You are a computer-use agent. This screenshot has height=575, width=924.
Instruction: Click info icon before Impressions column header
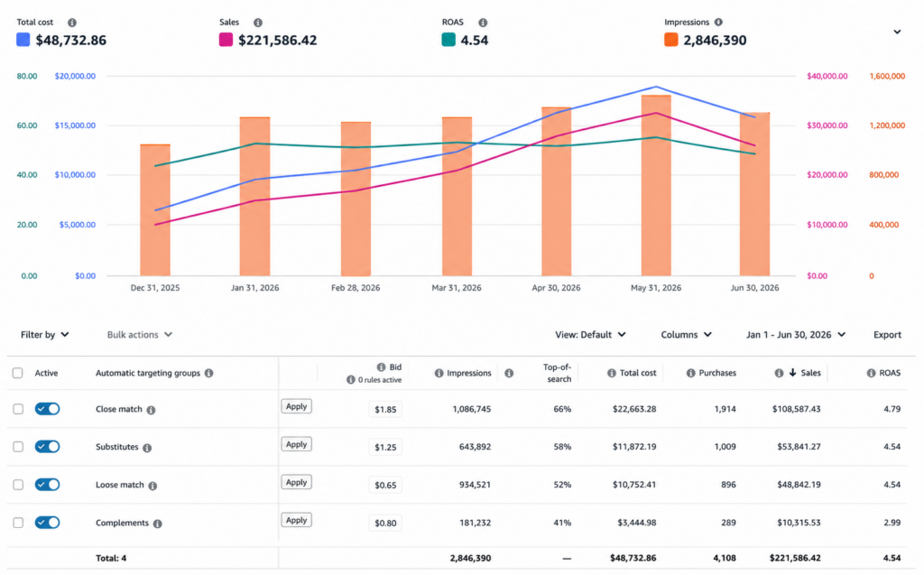click(x=439, y=373)
